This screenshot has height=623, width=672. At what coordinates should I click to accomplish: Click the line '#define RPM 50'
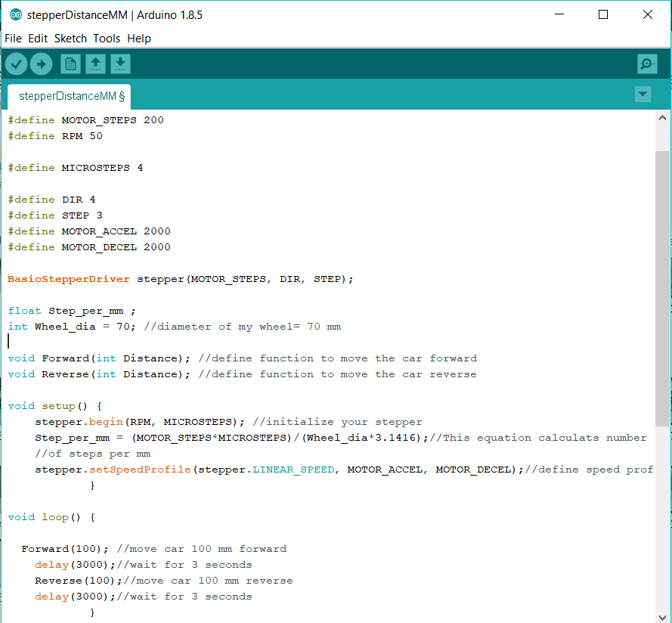point(55,136)
